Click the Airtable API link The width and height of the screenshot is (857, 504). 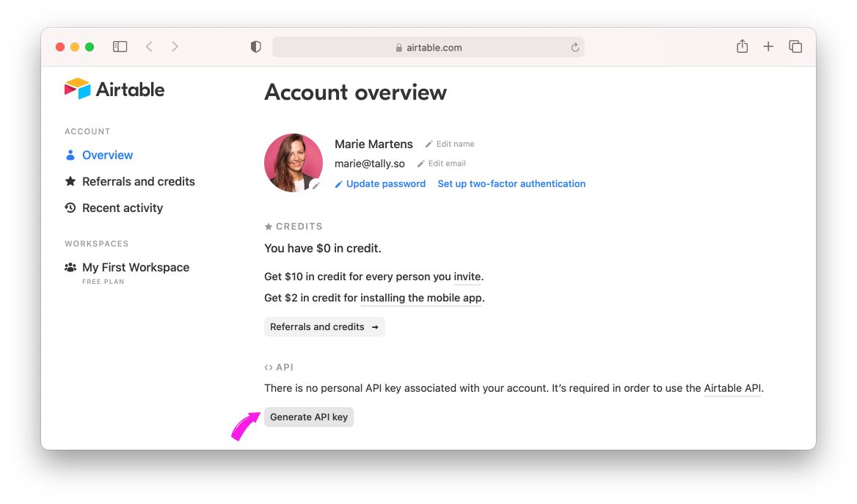tap(732, 388)
